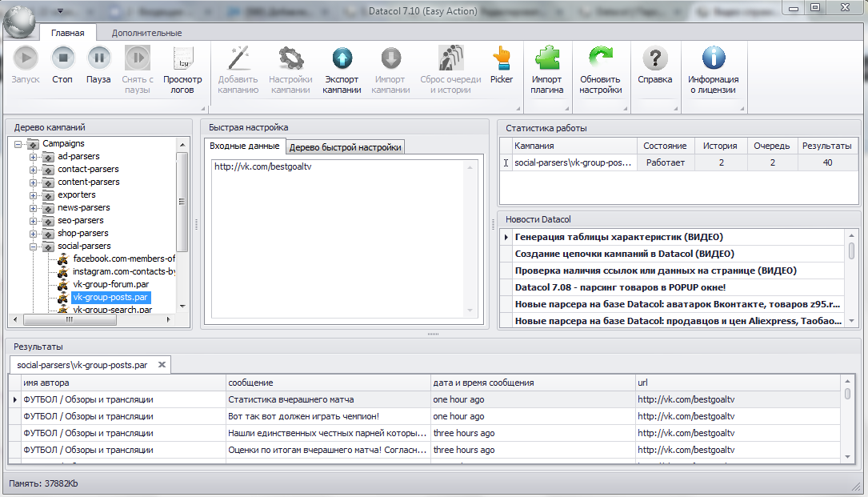This screenshot has height=497, width=868.
Task: Click the Очередь column header
Action: tap(772, 146)
